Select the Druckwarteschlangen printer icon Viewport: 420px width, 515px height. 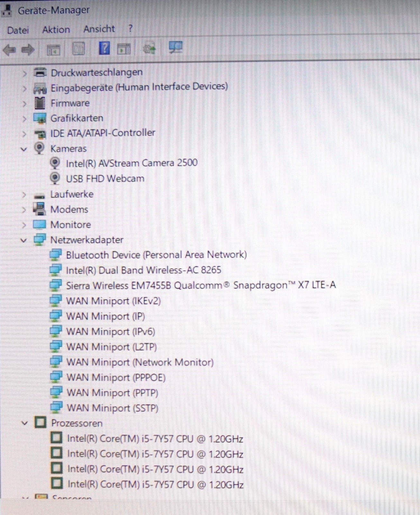tap(40, 73)
